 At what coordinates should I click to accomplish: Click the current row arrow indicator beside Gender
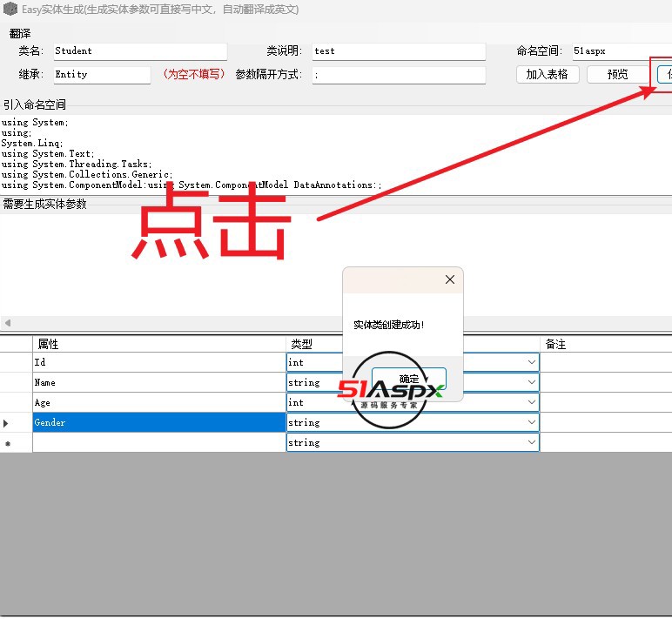click(x=7, y=423)
